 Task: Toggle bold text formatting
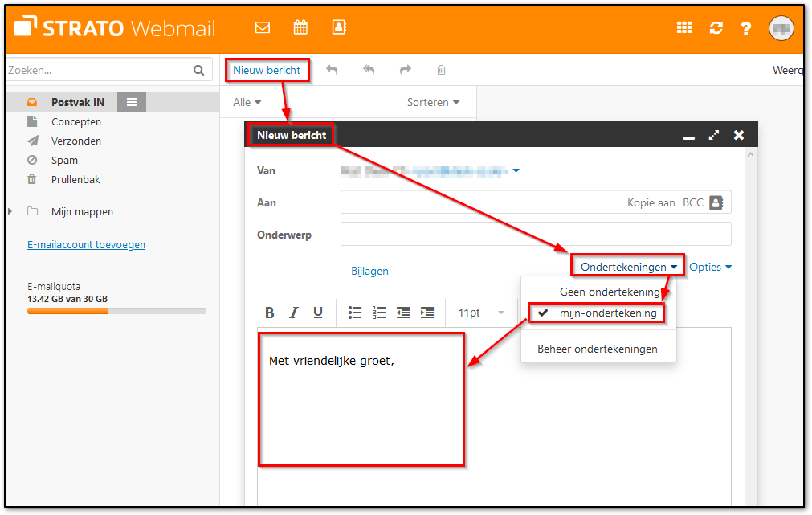(x=269, y=313)
